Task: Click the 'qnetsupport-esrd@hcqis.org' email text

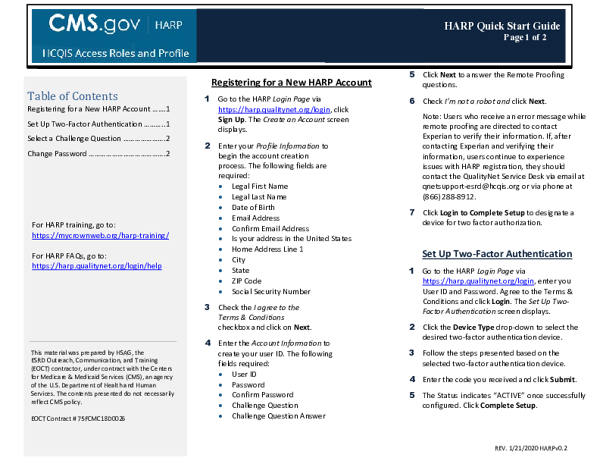Action: pyautogui.click(x=471, y=187)
